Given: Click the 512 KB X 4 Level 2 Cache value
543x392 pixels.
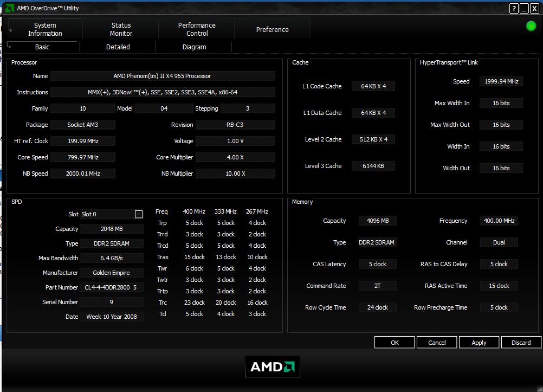Looking at the screenshot, I should tap(373, 139).
